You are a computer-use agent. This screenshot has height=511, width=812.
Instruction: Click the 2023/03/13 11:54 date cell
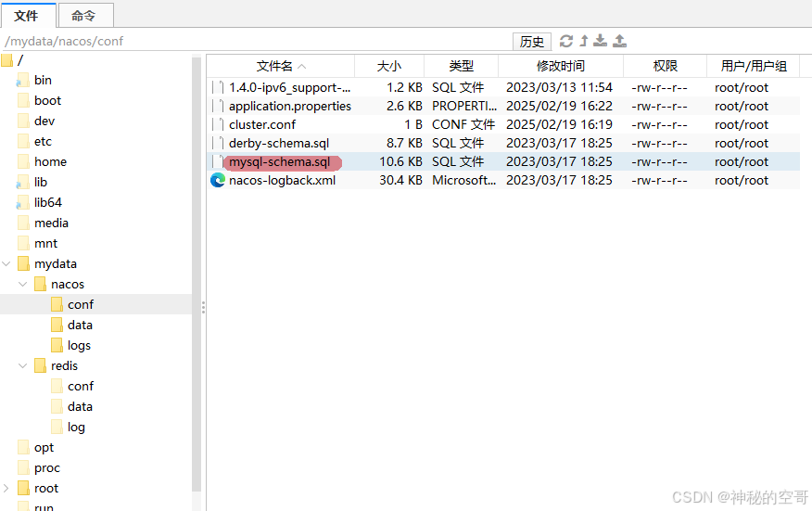pos(559,87)
